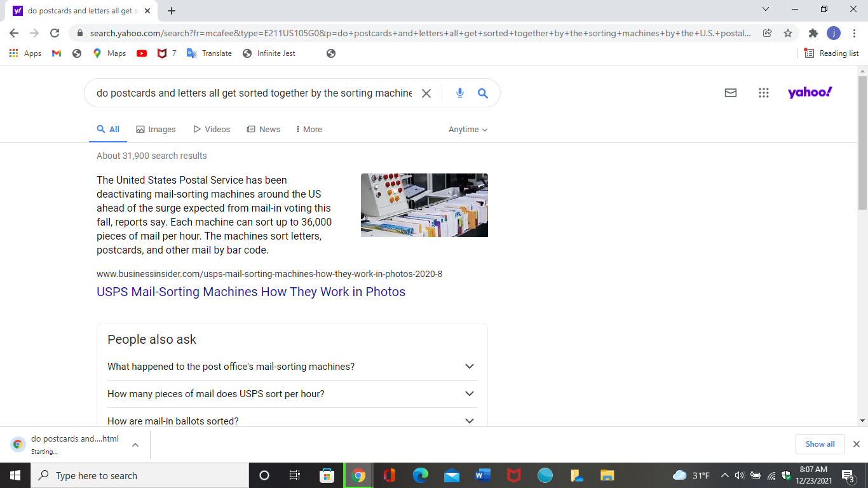868x488 pixels.
Task: Switch to the Videos tab
Action: pyautogui.click(x=212, y=129)
